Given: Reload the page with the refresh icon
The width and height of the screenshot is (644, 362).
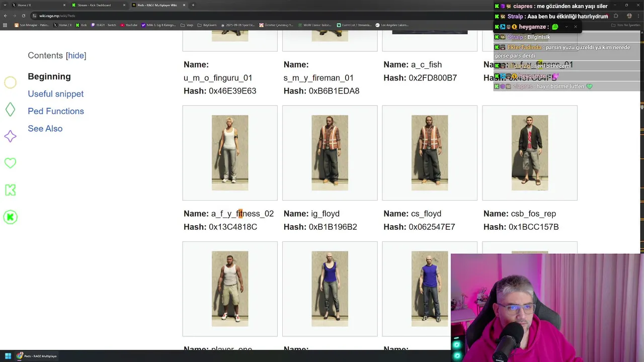Looking at the screenshot, I should [23, 16].
